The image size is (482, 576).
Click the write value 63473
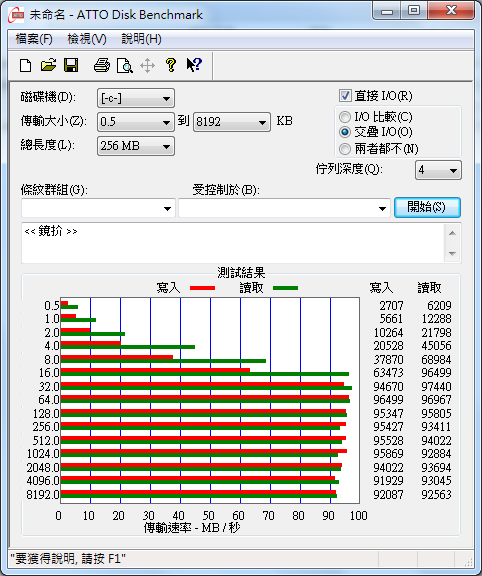pyautogui.click(x=388, y=373)
